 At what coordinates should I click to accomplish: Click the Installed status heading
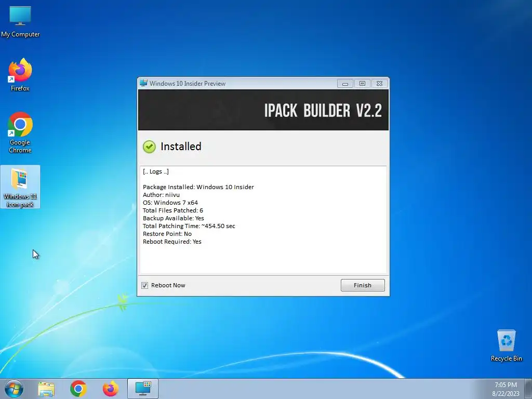pos(181,147)
